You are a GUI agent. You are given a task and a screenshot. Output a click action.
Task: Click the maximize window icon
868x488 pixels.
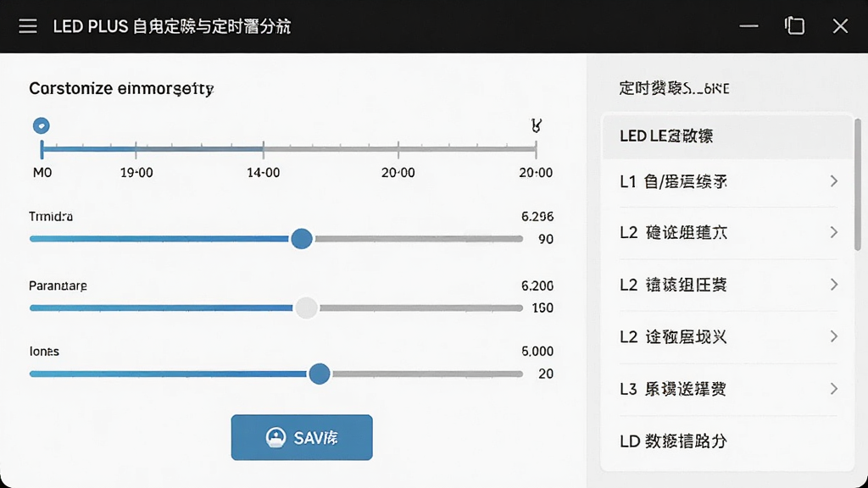794,25
